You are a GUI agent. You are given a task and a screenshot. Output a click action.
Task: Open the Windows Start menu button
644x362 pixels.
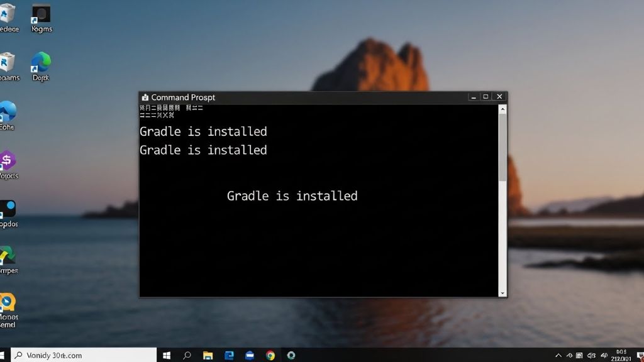[x=167, y=356]
